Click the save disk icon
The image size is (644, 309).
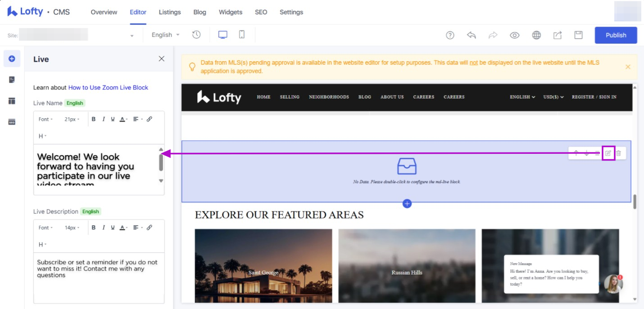(x=579, y=35)
